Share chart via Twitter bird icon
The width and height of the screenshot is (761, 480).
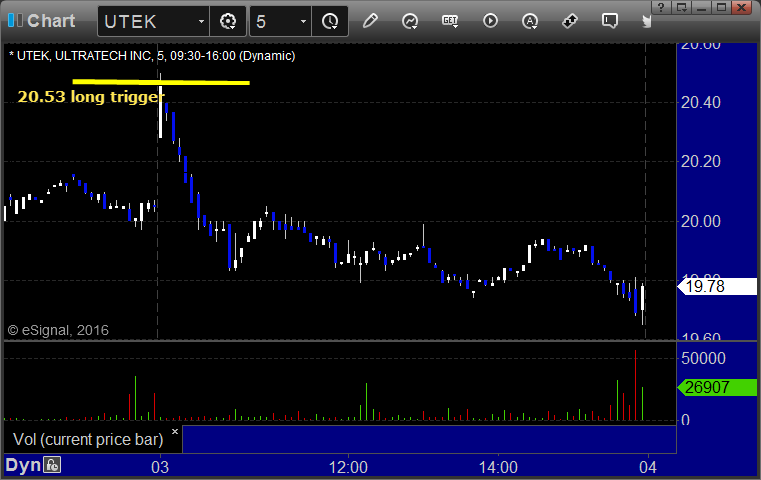pyautogui.click(x=646, y=21)
